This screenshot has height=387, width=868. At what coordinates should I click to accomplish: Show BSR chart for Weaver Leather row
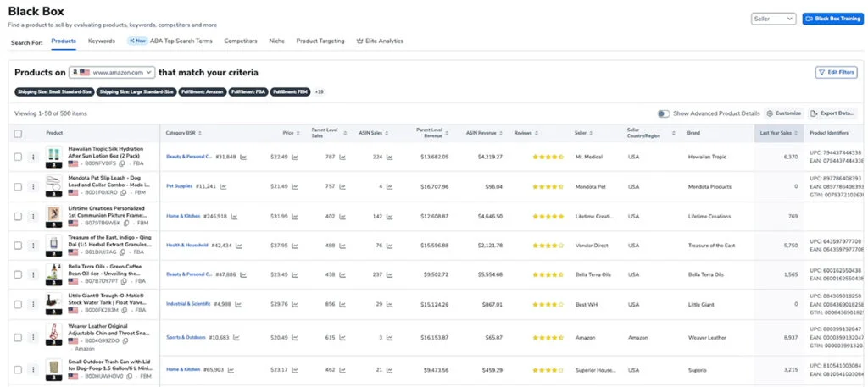click(x=236, y=337)
